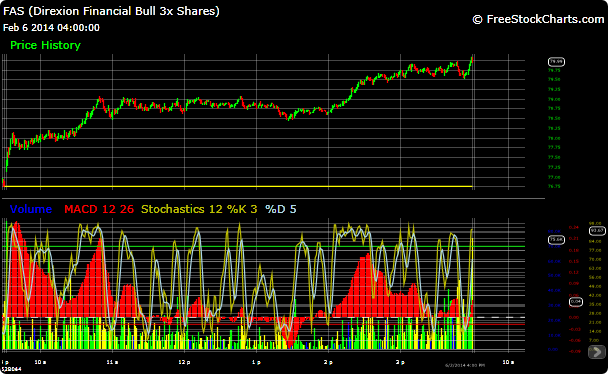
Task: Click the 0.04 MACD value badge
Action: pyautogui.click(x=576, y=302)
